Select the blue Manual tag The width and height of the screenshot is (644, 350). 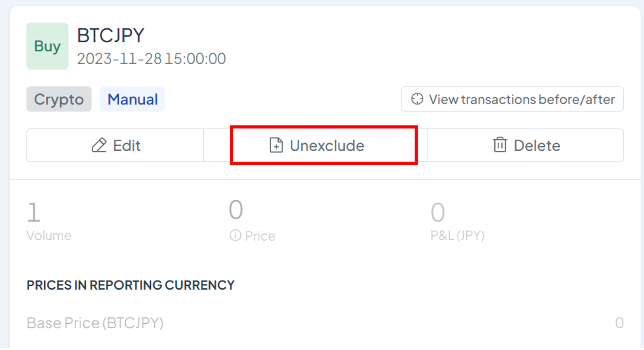point(132,99)
